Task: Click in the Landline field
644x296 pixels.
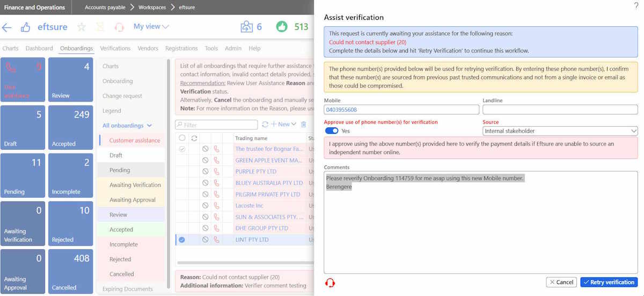Action: pos(560,110)
